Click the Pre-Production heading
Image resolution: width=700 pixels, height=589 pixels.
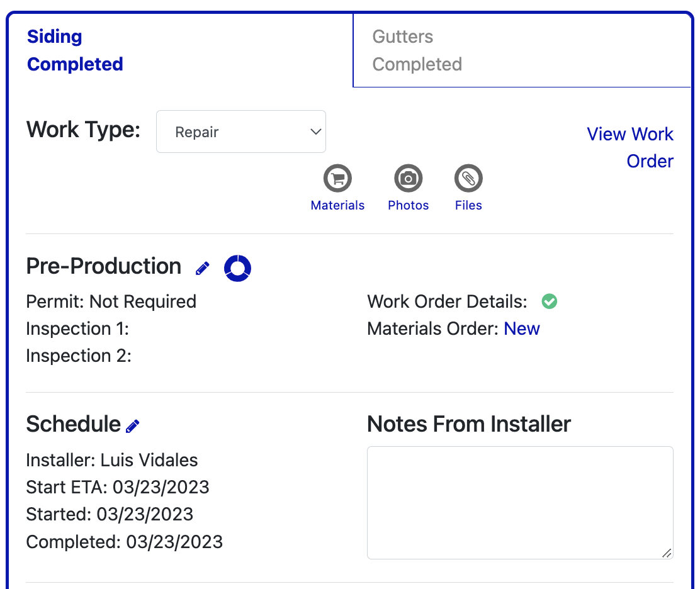104,266
